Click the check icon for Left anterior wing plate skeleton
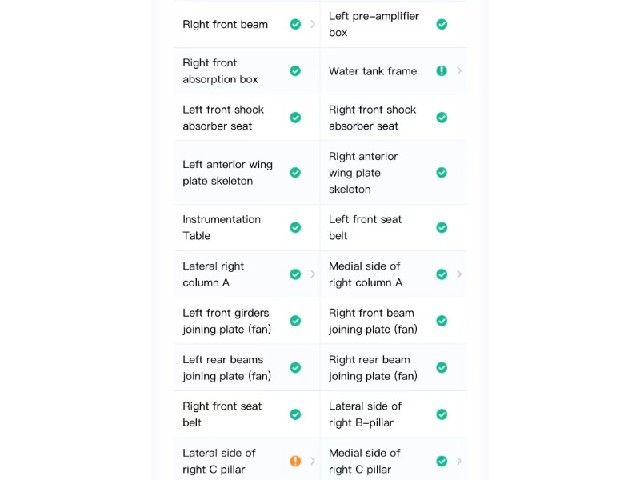 [296, 172]
